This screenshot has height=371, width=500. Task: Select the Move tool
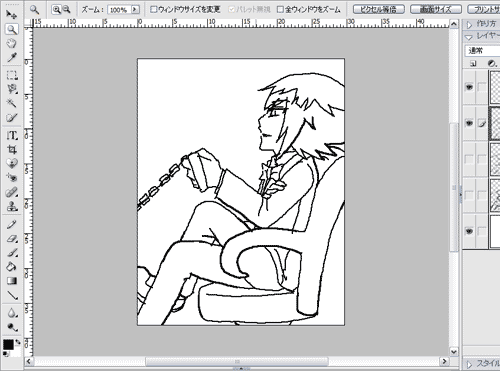[x=12, y=15]
